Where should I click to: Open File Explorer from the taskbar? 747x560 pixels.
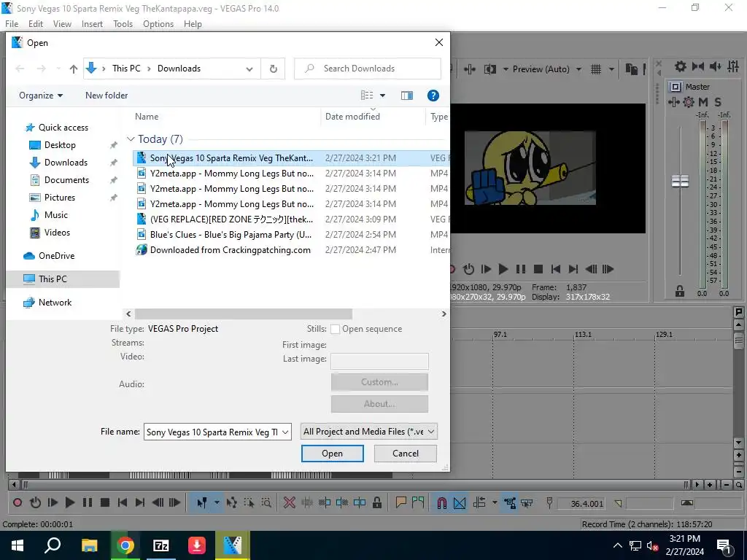click(89, 545)
